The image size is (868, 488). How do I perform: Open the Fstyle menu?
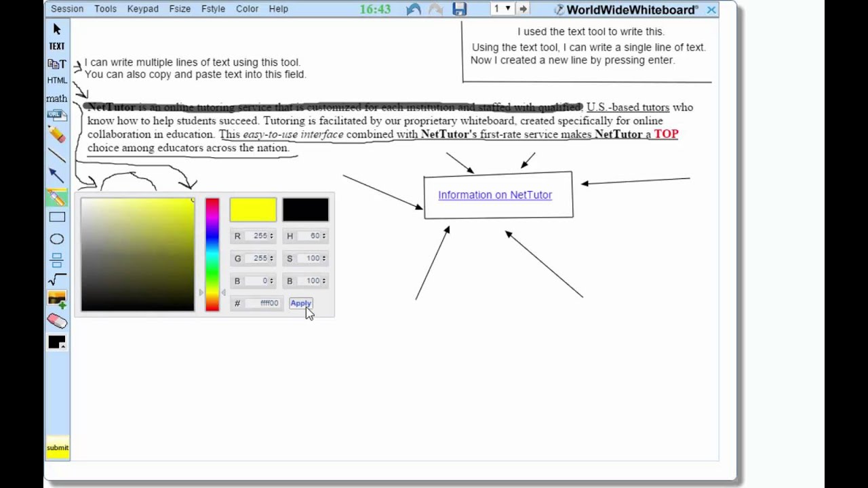pyautogui.click(x=213, y=9)
